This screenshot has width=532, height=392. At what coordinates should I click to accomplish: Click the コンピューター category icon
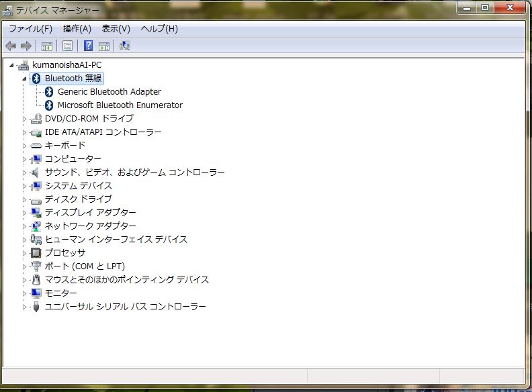tap(36, 159)
